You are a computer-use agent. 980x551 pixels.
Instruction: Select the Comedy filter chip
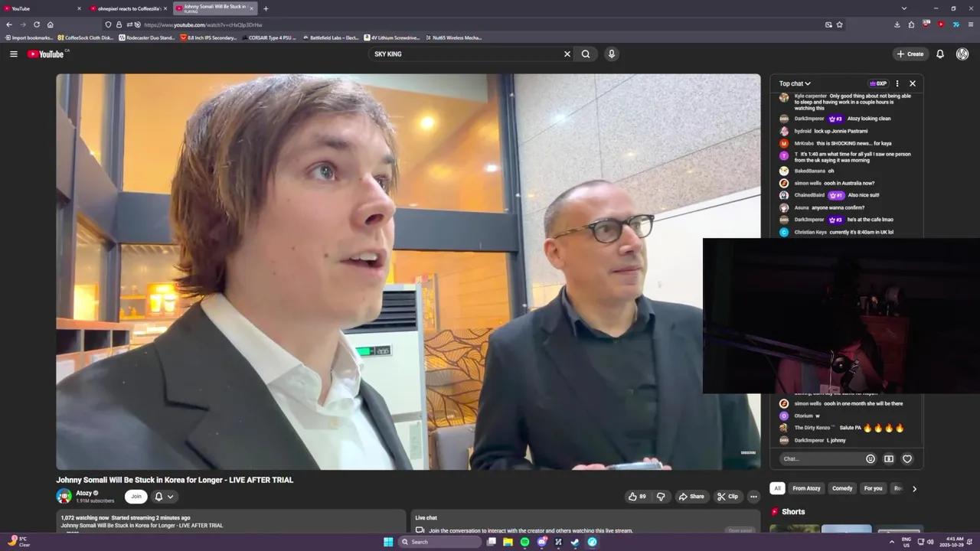(x=842, y=488)
